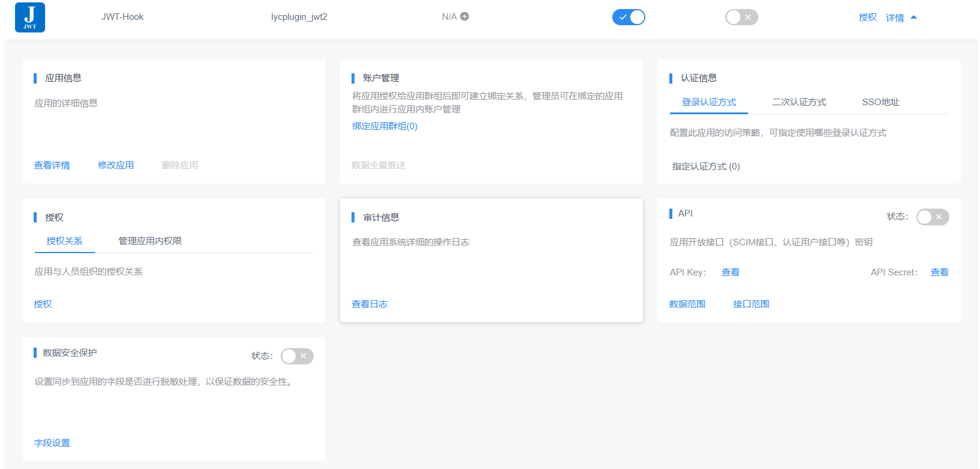Click the 字段设置 link
The height and width of the screenshot is (469, 980).
[x=52, y=443]
